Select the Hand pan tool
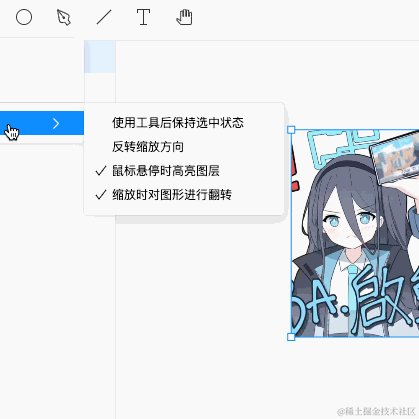Screen dimensions: 419x419 pos(184,17)
